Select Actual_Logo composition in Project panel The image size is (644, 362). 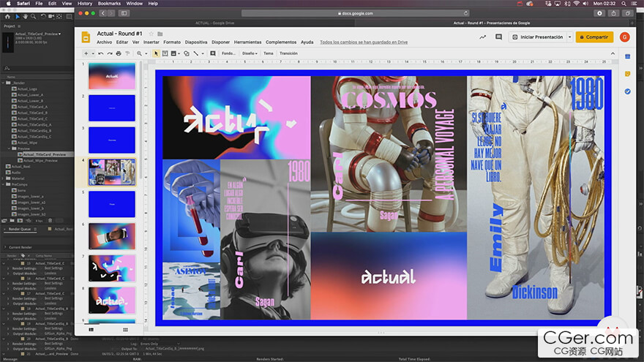27,89
